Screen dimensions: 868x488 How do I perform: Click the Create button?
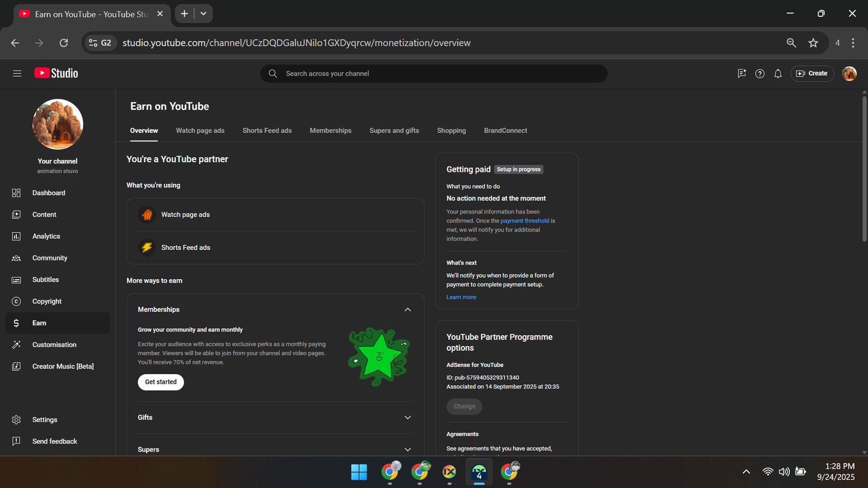pyautogui.click(x=812, y=74)
